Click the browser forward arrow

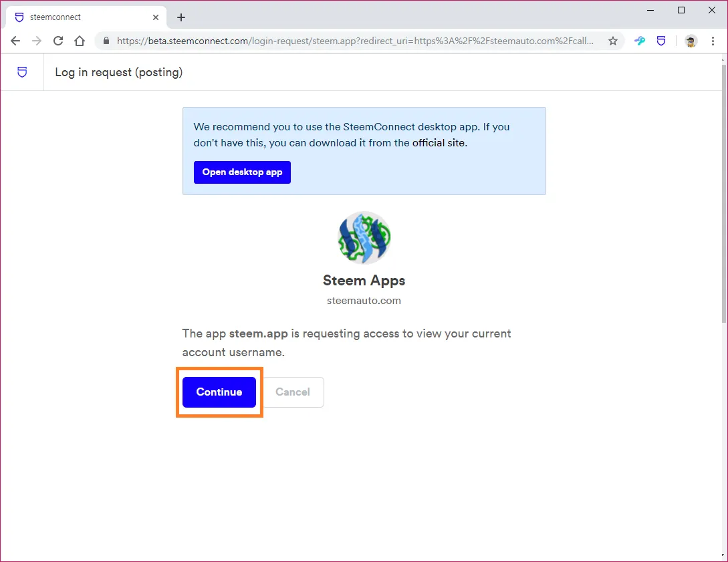coord(37,41)
